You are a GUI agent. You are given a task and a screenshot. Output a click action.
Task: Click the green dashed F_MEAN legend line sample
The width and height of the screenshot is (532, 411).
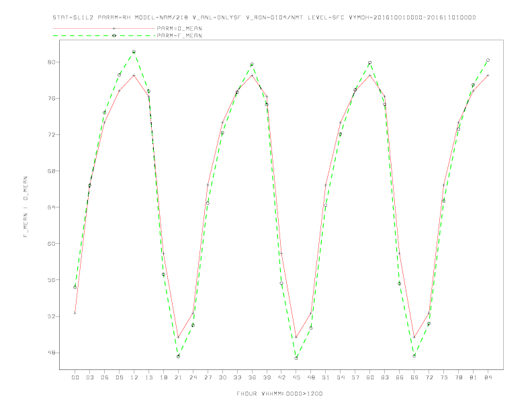[104, 36]
